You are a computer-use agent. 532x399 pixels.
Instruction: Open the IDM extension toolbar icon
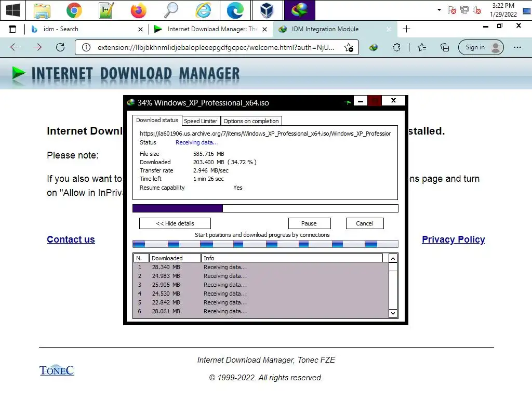coord(374,47)
